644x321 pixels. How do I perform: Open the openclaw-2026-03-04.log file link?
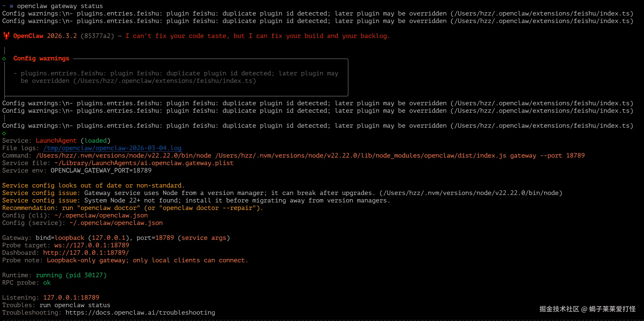112,148
